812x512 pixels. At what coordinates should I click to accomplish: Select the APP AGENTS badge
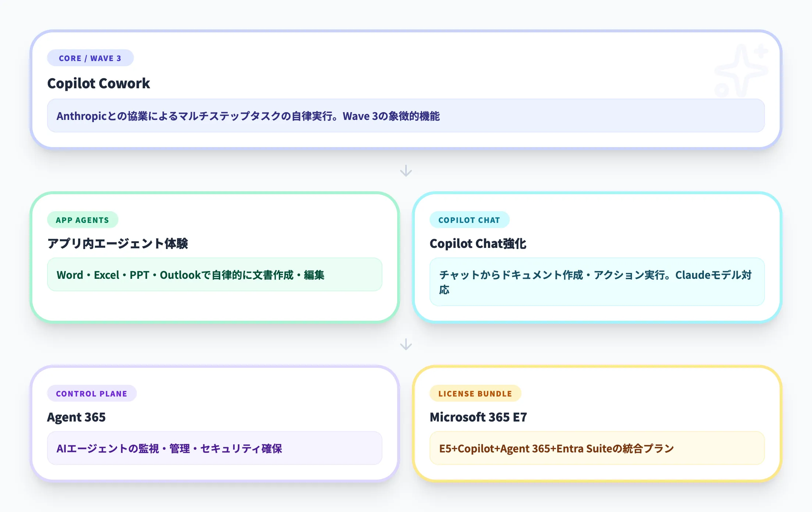[82, 220]
